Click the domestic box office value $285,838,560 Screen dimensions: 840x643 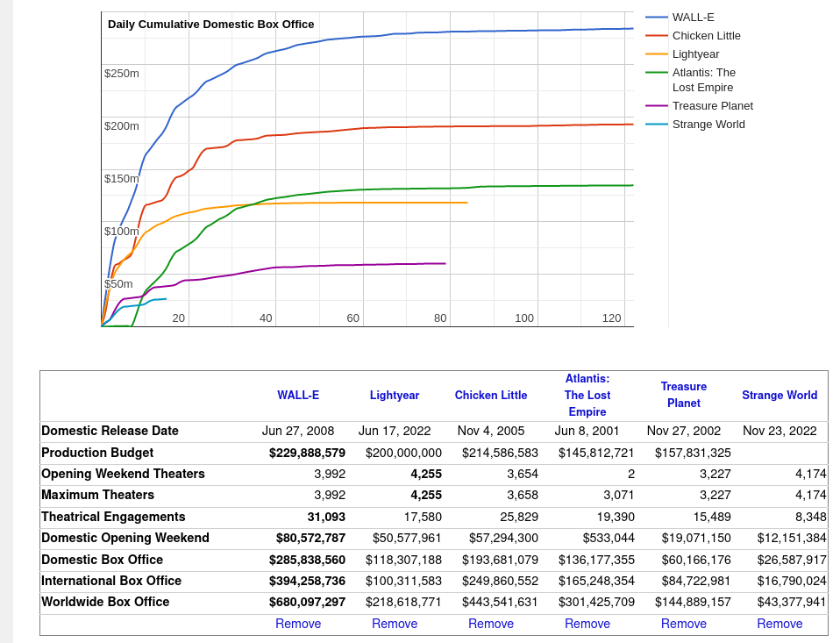pos(307,560)
